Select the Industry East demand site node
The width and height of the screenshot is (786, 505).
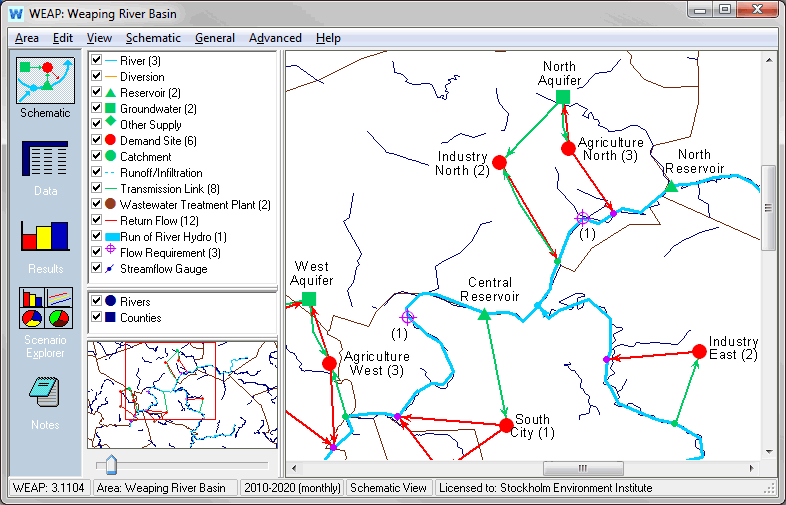(x=699, y=351)
